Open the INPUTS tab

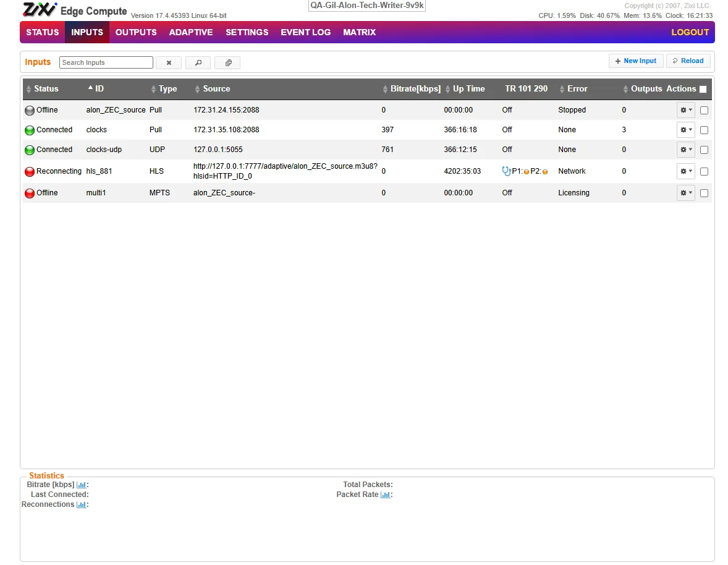87,33
